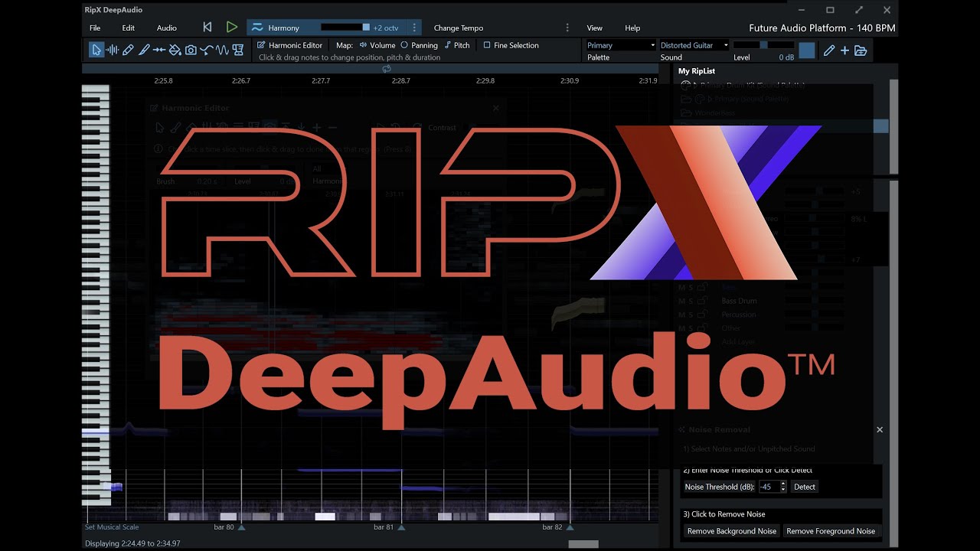Select the pen tool in the toolbar

coord(145,48)
